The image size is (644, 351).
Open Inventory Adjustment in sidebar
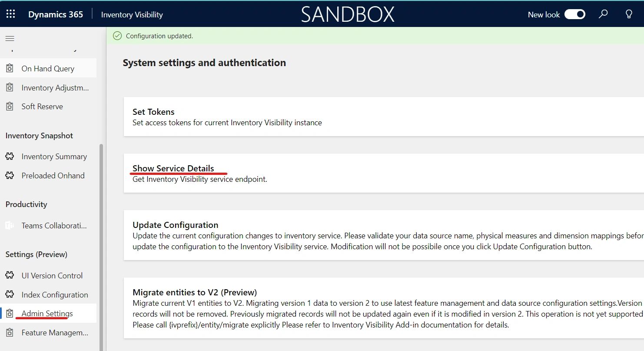[x=55, y=87]
